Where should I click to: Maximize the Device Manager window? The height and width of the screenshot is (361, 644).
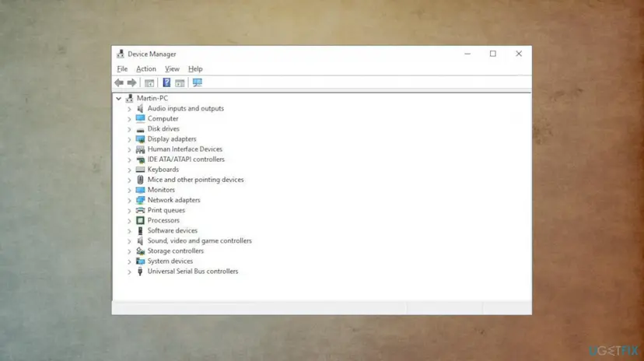click(493, 54)
